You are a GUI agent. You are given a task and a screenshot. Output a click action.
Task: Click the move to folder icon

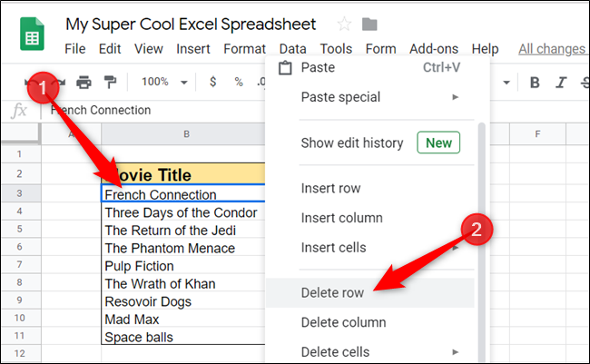(x=369, y=25)
